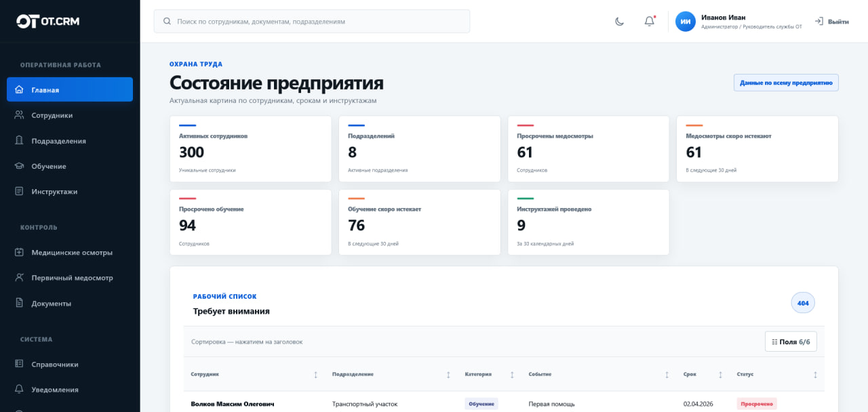Click the 404 counter badge
This screenshot has height=412, width=868.
coord(803,303)
